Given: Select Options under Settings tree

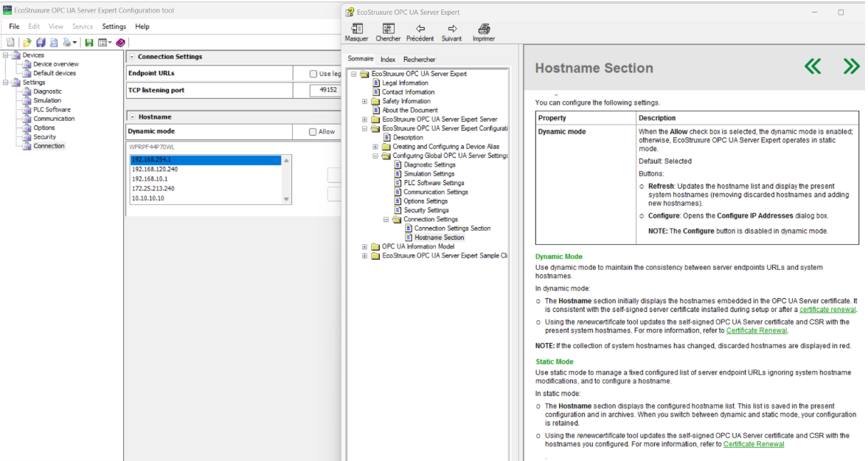Looking at the screenshot, I should tap(44, 128).
